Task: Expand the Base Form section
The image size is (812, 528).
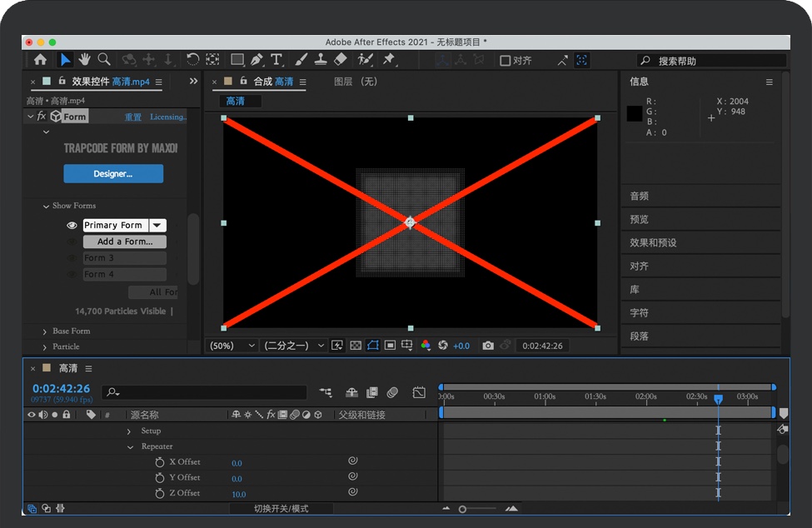Action: (45, 331)
